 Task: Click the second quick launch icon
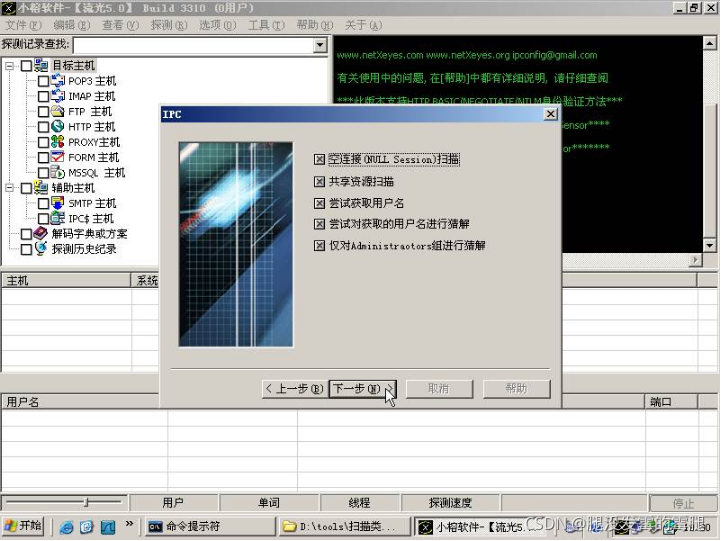click(x=86, y=527)
